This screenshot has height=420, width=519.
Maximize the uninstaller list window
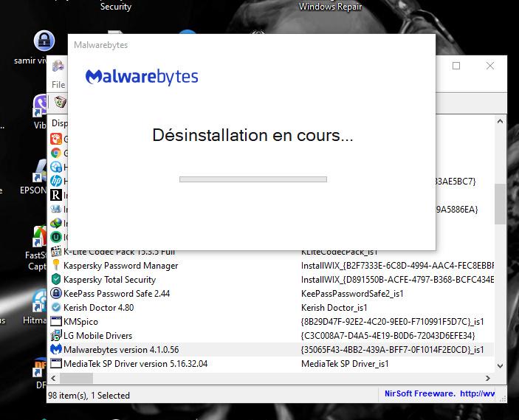[x=456, y=66]
